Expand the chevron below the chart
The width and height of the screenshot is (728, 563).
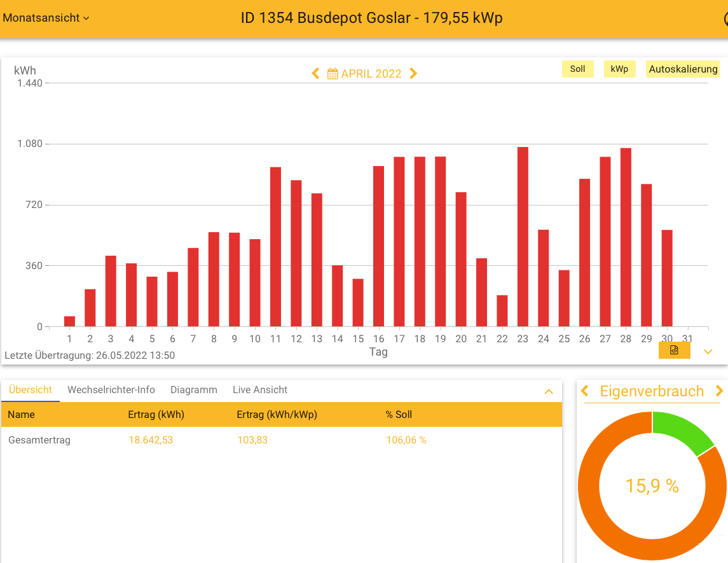pos(708,352)
